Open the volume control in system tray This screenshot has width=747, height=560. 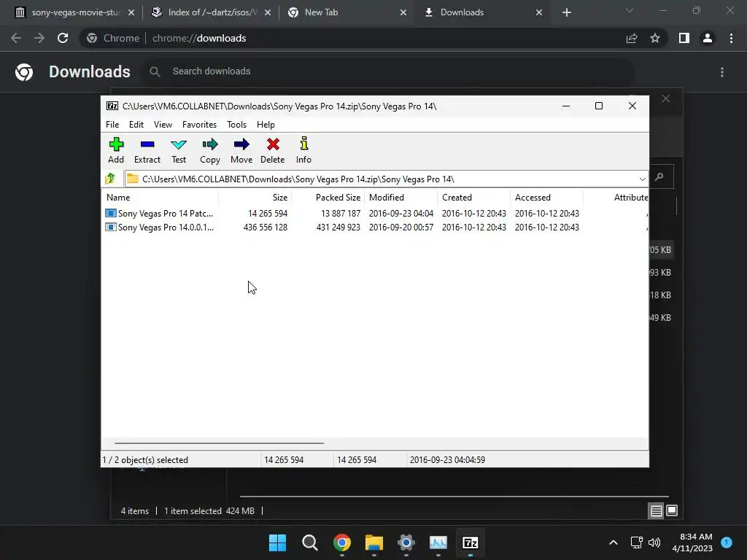coord(654,542)
